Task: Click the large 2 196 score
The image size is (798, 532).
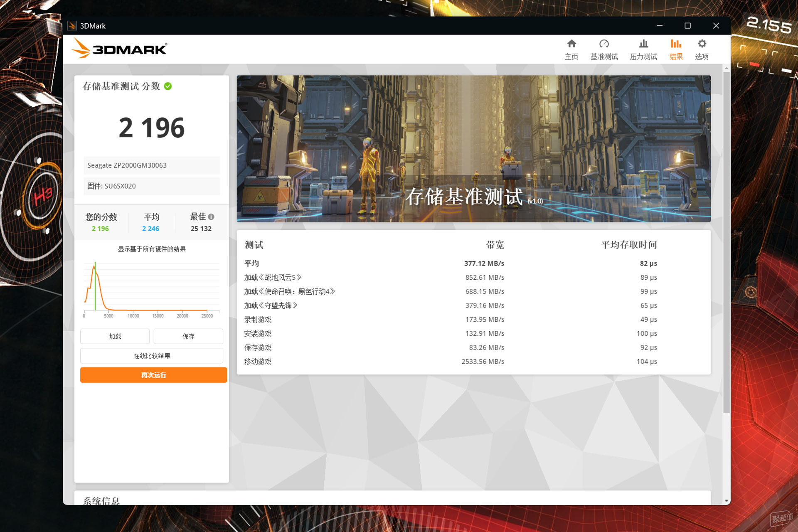Action: click(x=151, y=128)
